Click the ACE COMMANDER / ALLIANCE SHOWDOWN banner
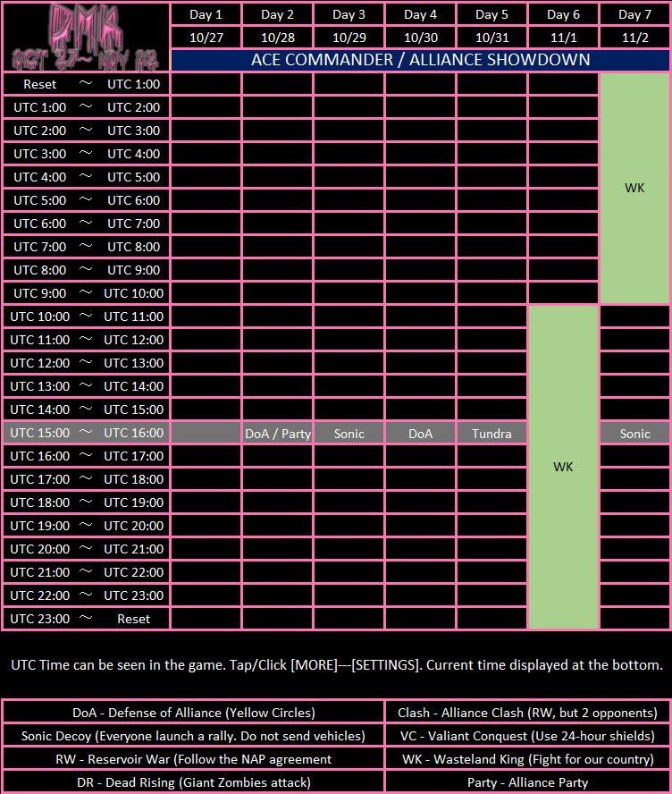The image size is (672, 794). pyautogui.click(x=421, y=60)
